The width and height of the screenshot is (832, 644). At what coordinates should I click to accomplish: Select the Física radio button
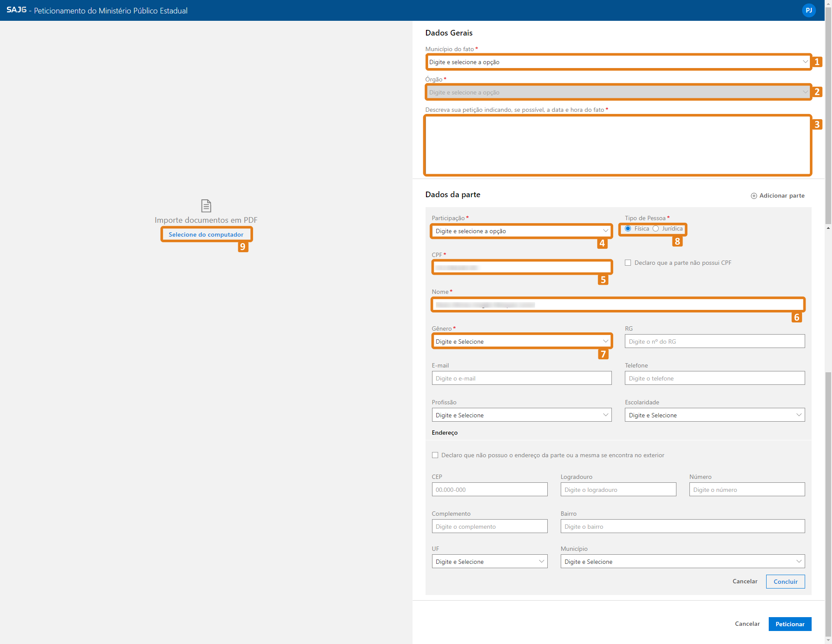(x=628, y=229)
